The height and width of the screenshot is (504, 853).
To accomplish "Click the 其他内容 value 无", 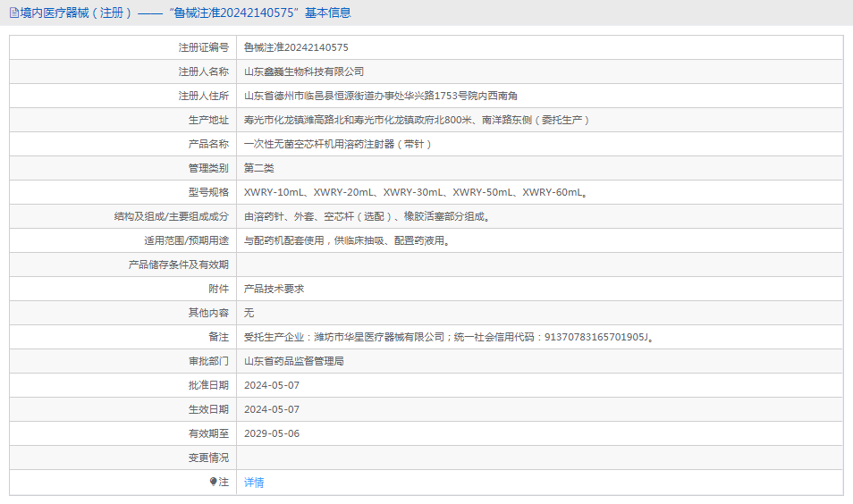I will click(249, 313).
